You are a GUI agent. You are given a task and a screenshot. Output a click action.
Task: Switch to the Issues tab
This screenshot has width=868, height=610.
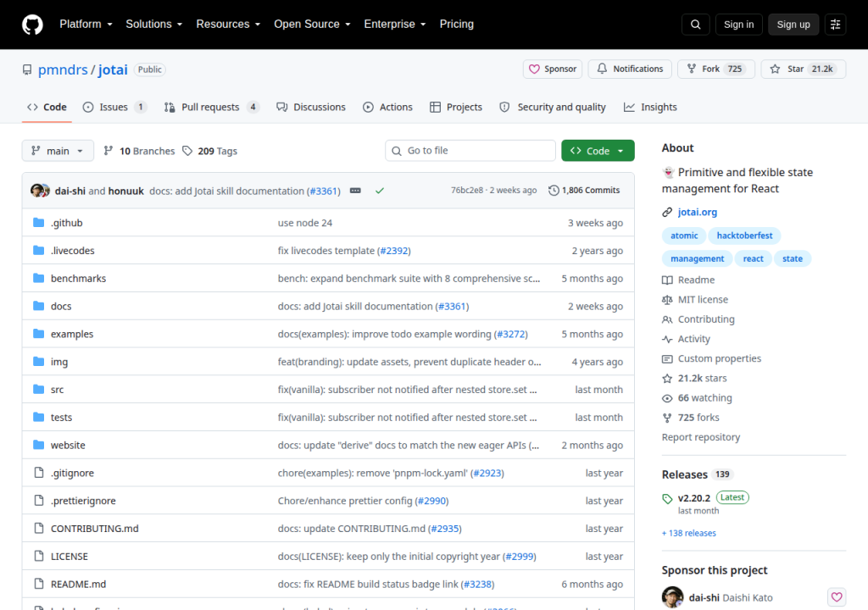click(x=114, y=107)
